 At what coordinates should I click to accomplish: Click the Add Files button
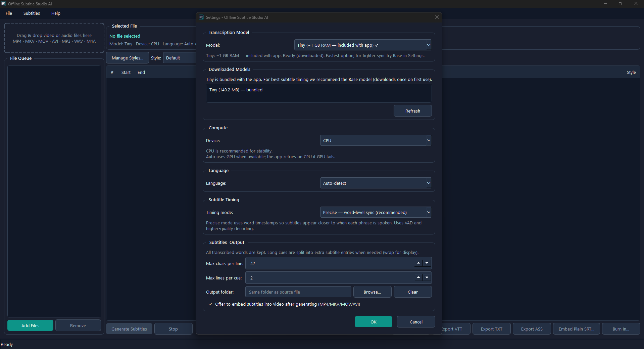coord(30,325)
